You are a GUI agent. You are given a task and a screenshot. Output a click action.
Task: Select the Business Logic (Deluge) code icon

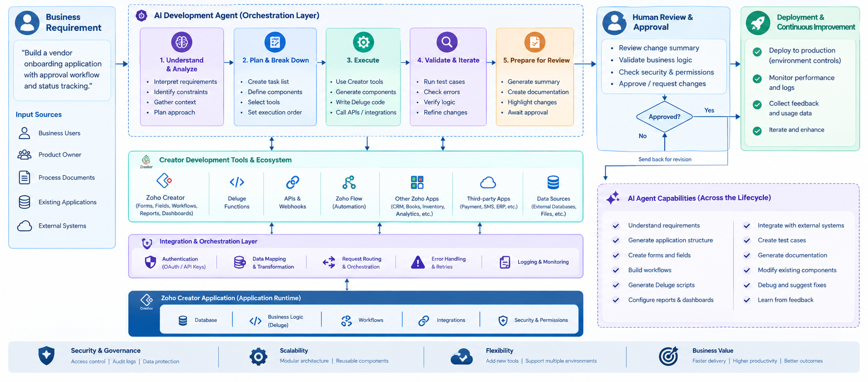[255, 321]
